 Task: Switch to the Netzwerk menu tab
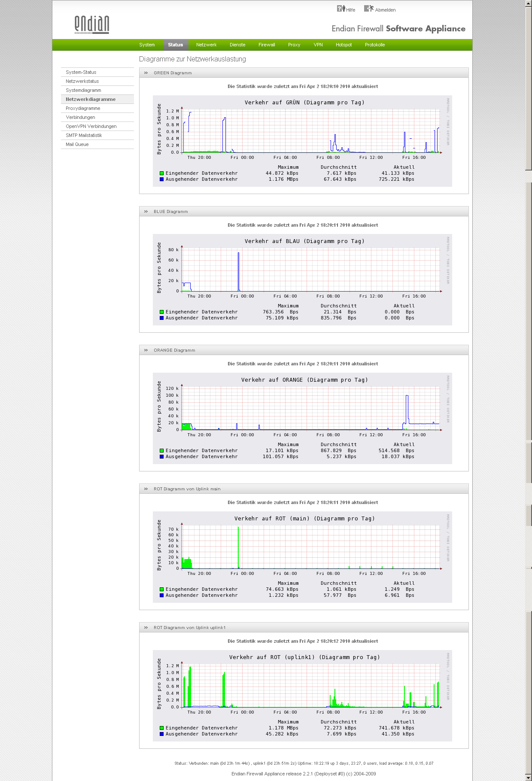[x=206, y=45]
